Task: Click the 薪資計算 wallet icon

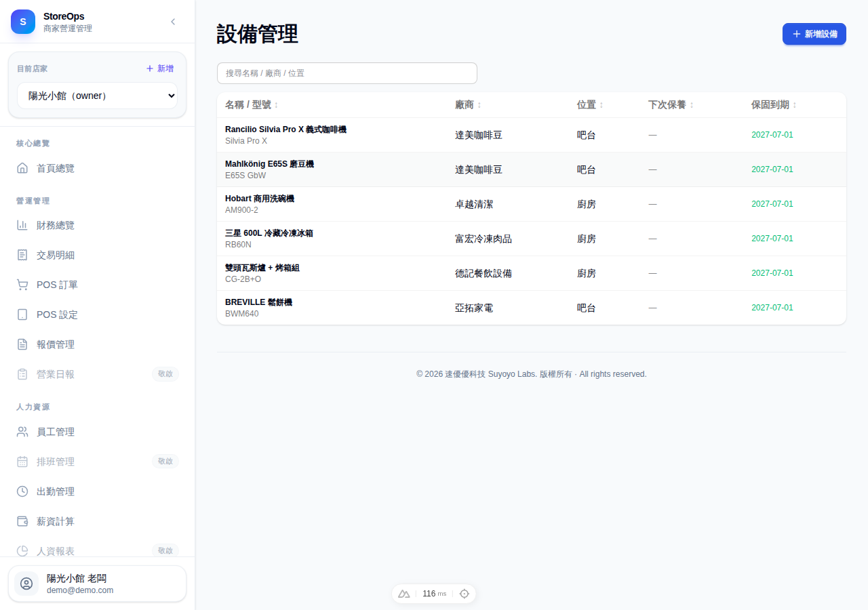Action: point(22,521)
